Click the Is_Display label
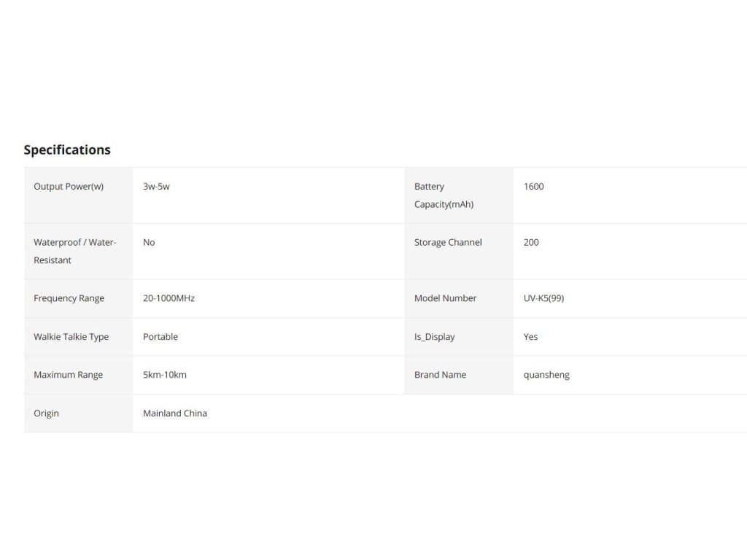Image resolution: width=747 pixels, height=560 pixels. (434, 337)
